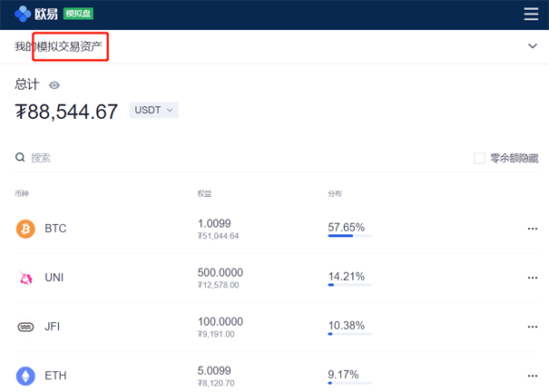The image size is (549, 392).
Task: Toggle balance visibility eye icon
Action: tap(54, 85)
